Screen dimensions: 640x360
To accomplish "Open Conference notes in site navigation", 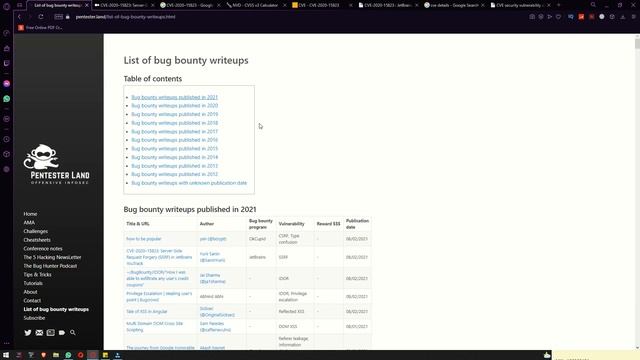I will coord(43,249).
